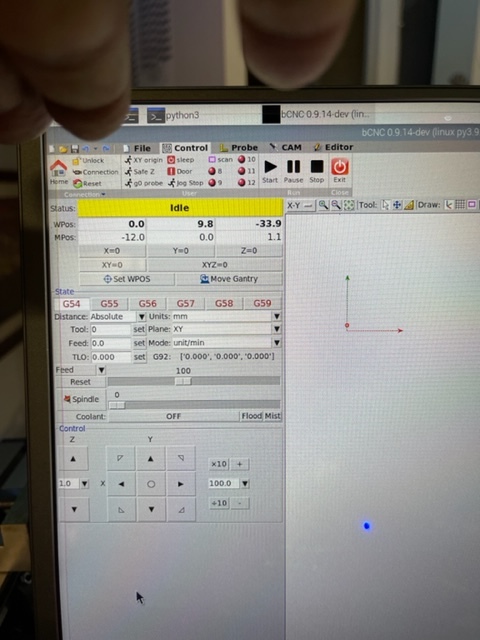The width and height of the screenshot is (480, 640).
Task: Open the Units mm dropdown
Action: [276, 316]
